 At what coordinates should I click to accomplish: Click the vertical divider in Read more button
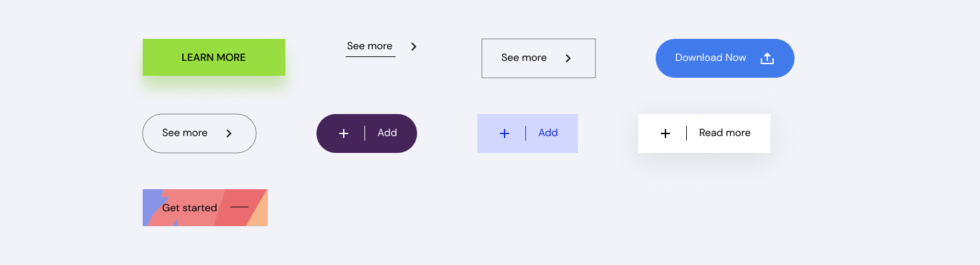pyautogui.click(x=687, y=133)
